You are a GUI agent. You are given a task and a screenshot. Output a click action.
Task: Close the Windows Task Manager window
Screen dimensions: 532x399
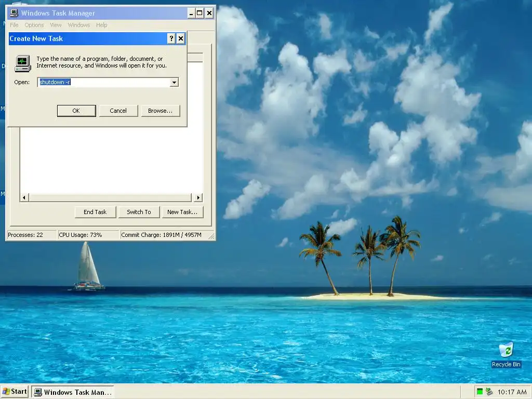point(209,14)
